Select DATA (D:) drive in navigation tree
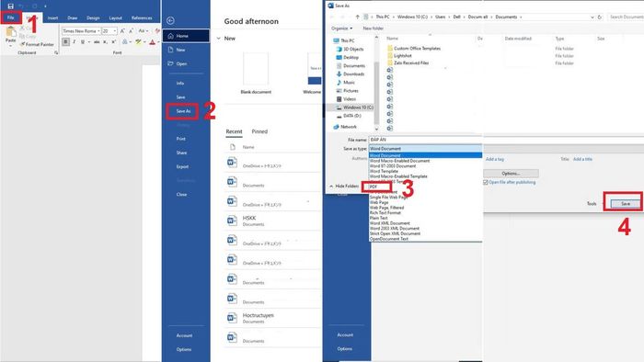Image resolution: width=644 pixels, height=362 pixels. click(349, 116)
